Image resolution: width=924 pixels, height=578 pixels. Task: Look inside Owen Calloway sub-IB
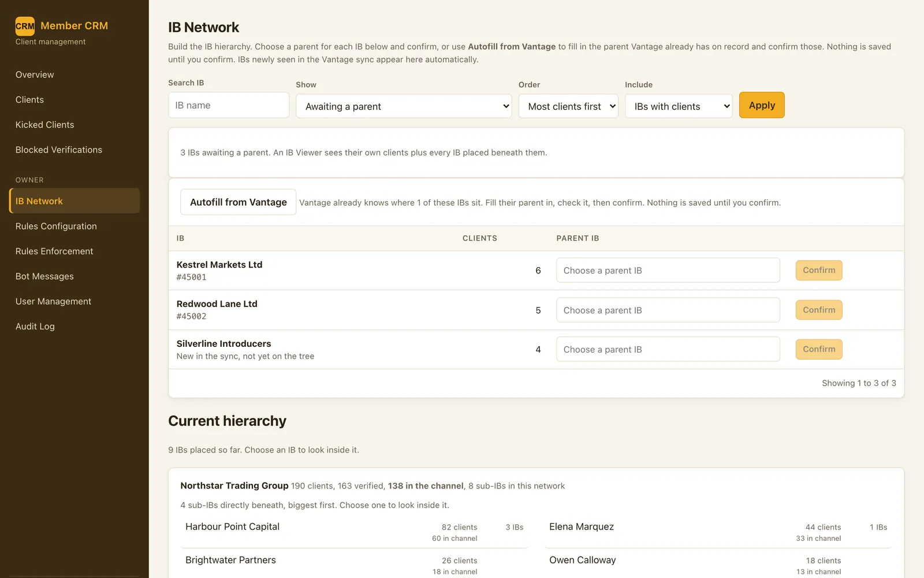click(x=718, y=565)
